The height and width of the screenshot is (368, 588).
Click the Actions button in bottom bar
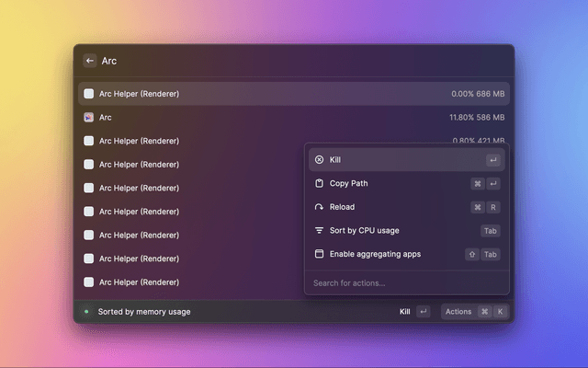[x=475, y=312]
